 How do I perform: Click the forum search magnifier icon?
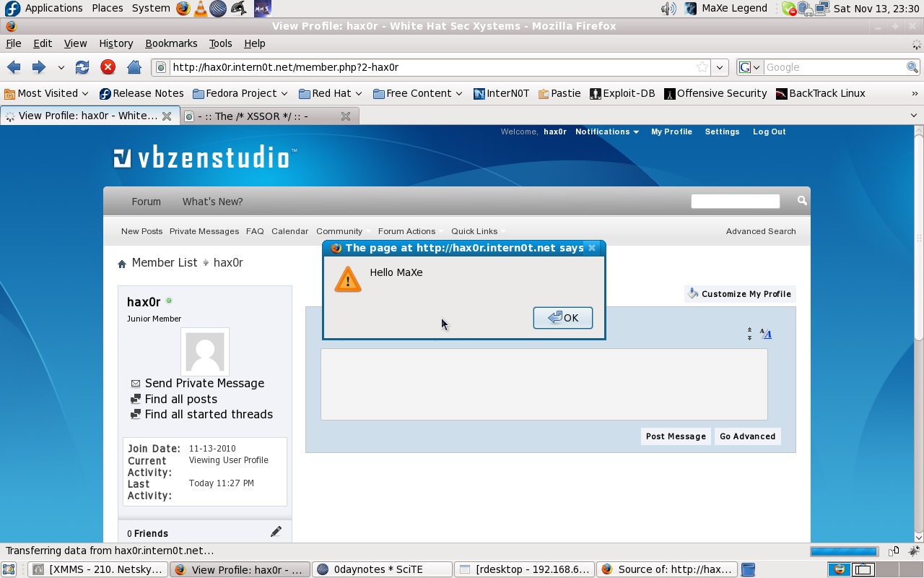[801, 201]
